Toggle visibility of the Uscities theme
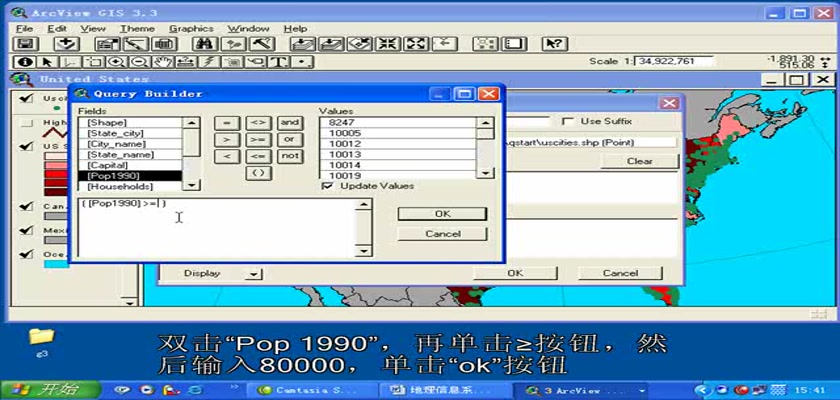 26,99
